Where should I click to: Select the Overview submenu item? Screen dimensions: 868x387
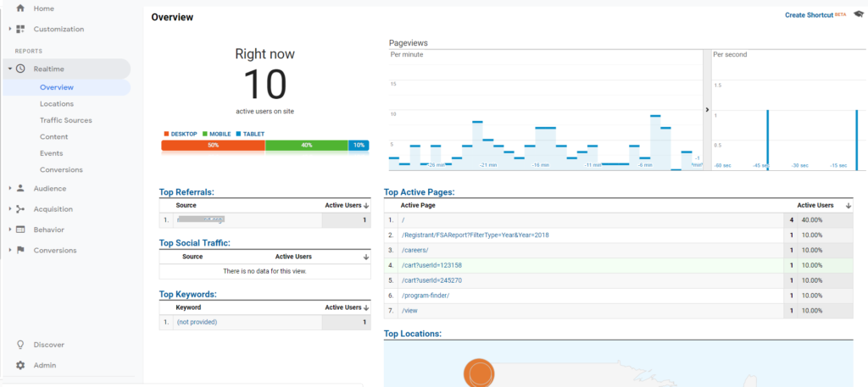click(57, 87)
